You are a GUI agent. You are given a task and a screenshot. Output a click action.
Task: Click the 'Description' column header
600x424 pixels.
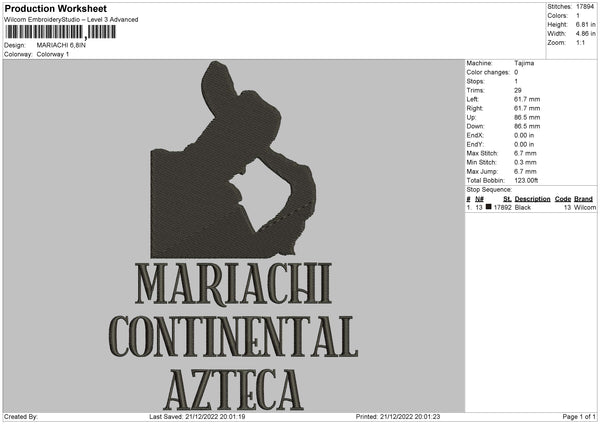pos(532,199)
